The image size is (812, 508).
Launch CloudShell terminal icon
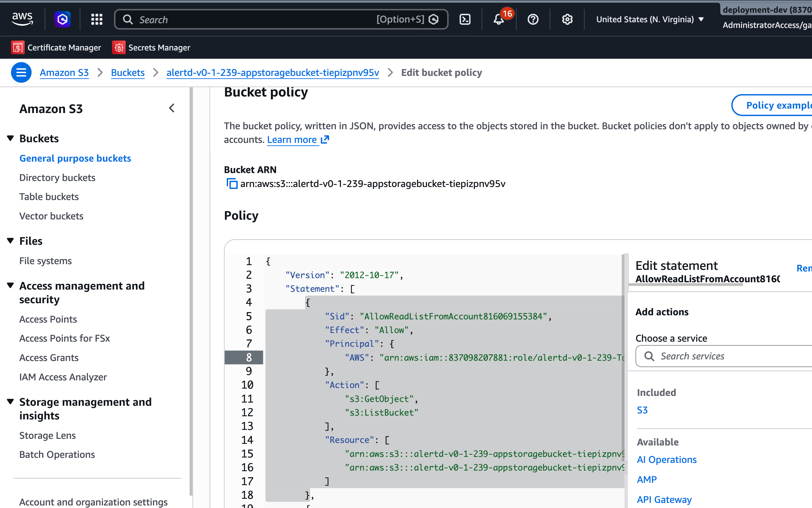[x=465, y=19]
